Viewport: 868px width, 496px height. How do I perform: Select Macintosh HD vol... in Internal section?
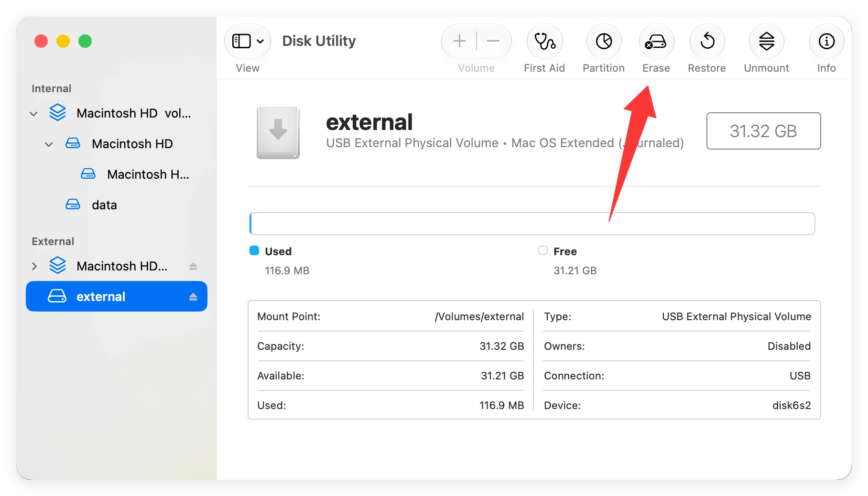[x=117, y=113]
